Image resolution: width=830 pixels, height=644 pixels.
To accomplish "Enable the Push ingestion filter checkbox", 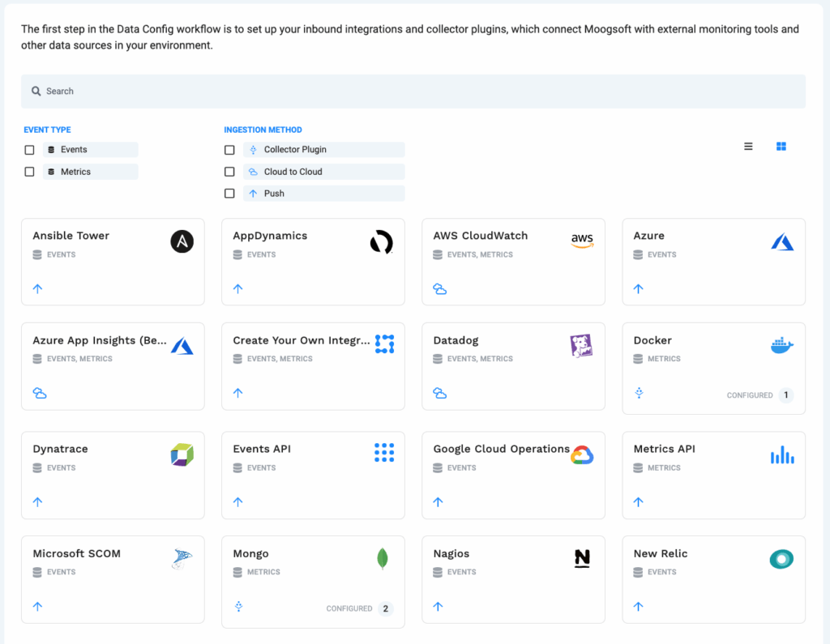I will coord(229,193).
